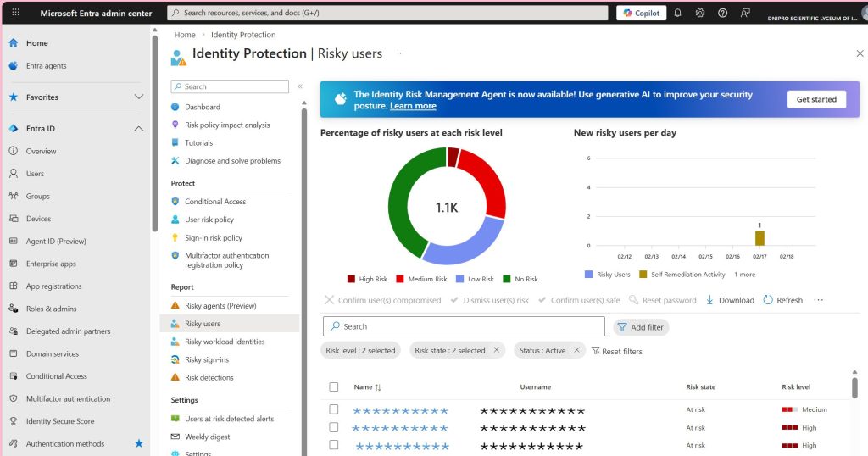This screenshot has height=456, width=868.
Task: Open Risky sign-ins report
Action: pyautogui.click(x=207, y=359)
